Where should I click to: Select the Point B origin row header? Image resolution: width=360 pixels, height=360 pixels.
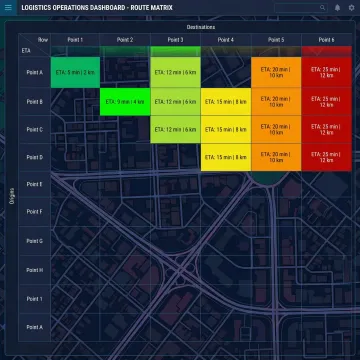point(35,102)
